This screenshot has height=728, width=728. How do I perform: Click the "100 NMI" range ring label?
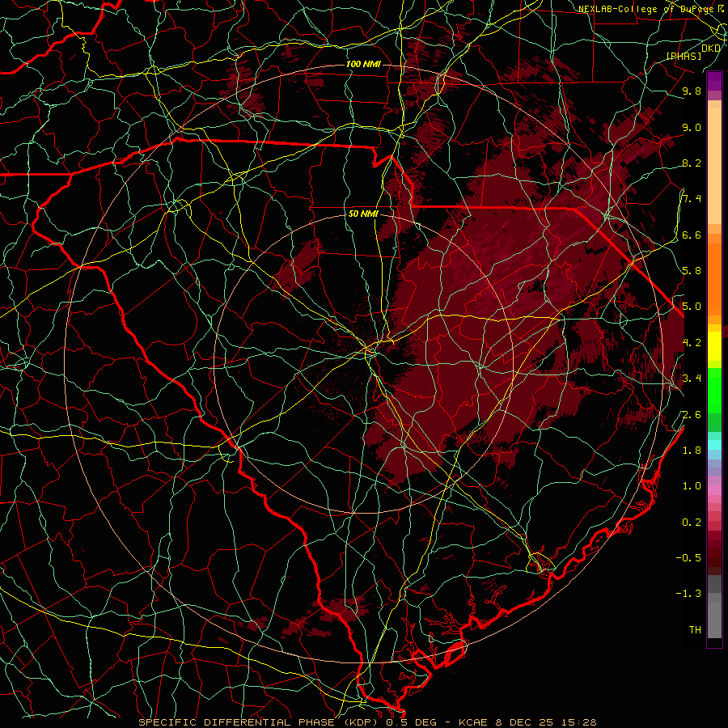point(363,64)
